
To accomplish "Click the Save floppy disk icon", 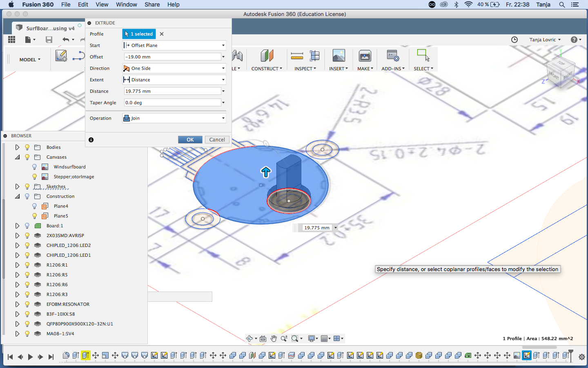I will tap(49, 40).
